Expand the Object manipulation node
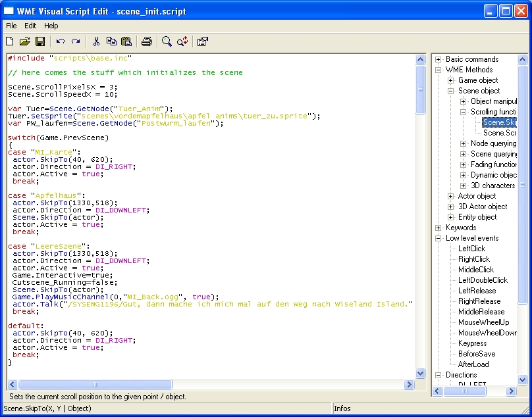532x417 pixels. 463,102
